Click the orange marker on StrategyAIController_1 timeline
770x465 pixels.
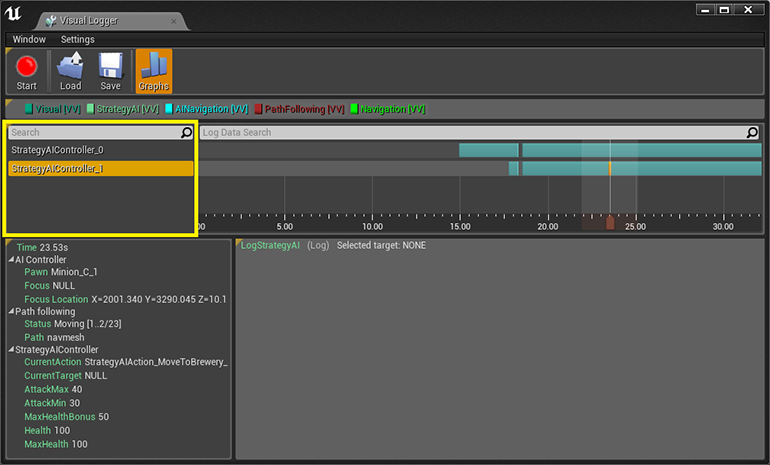tap(610, 168)
